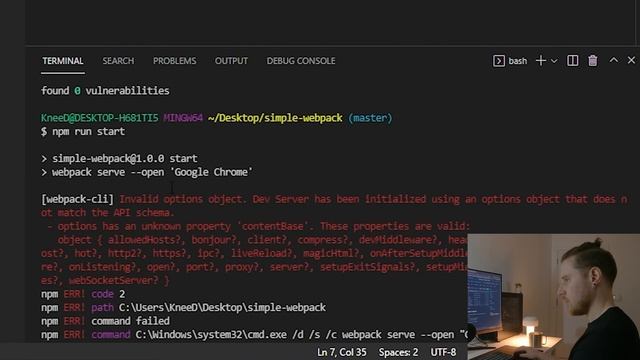Click the webcam video overlay

pyautogui.click(x=553, y=297)
